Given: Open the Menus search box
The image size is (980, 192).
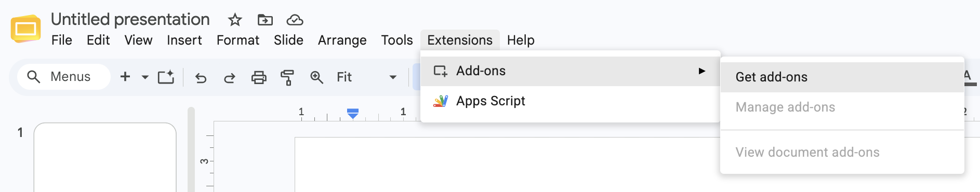Looking at the screenshot, I should point(63,77).
